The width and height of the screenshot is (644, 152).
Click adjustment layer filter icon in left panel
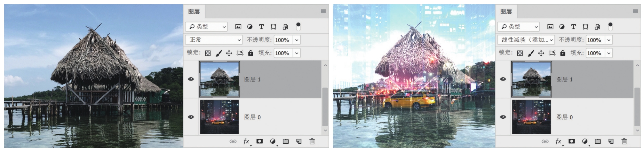(x=250, y=27)
